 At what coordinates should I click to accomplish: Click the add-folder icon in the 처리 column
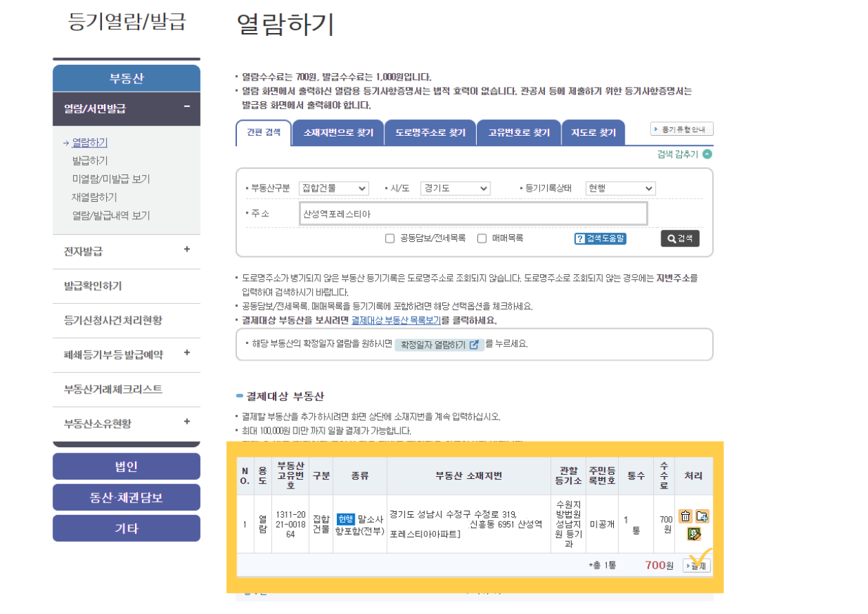tap(702, 516)
